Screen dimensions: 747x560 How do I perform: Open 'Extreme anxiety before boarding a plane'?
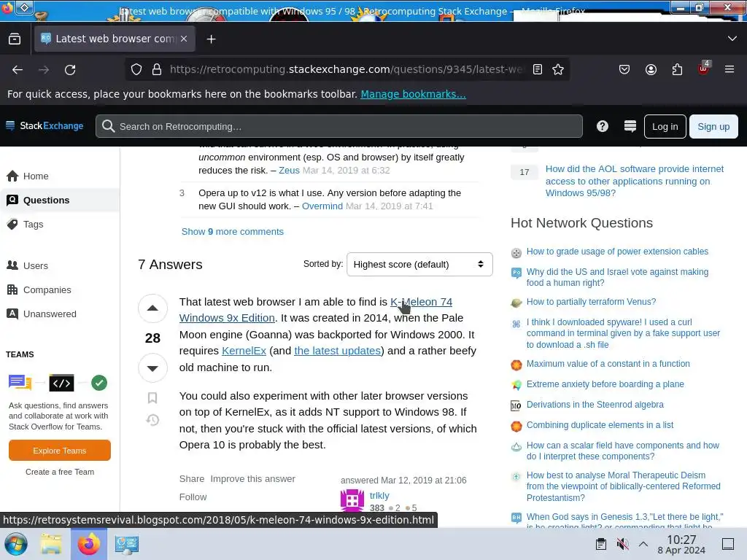(605, 384)
